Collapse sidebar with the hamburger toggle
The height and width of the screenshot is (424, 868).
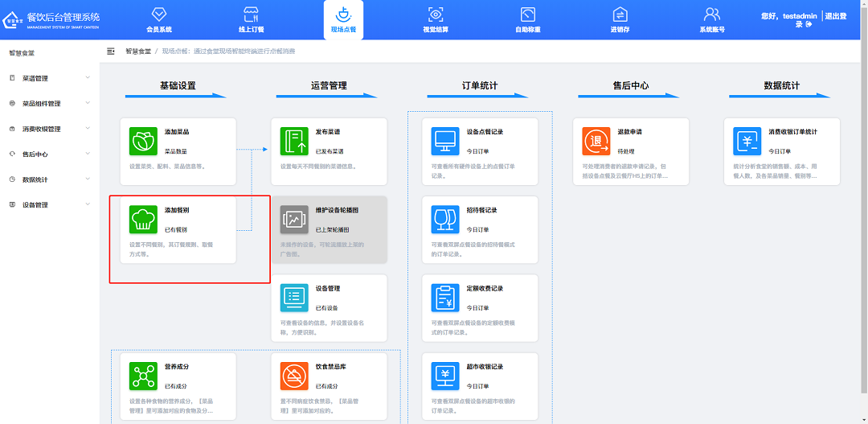pos(111,51)
